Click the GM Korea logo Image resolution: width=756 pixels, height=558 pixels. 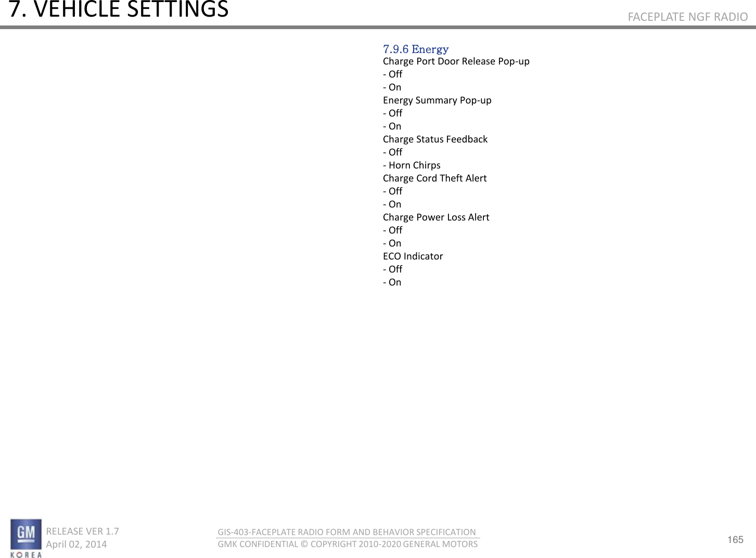(26, 538)
